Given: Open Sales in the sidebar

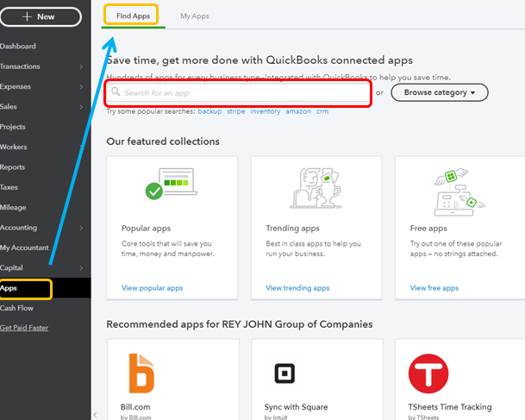Looking at the screenshot, I should 9,106.
